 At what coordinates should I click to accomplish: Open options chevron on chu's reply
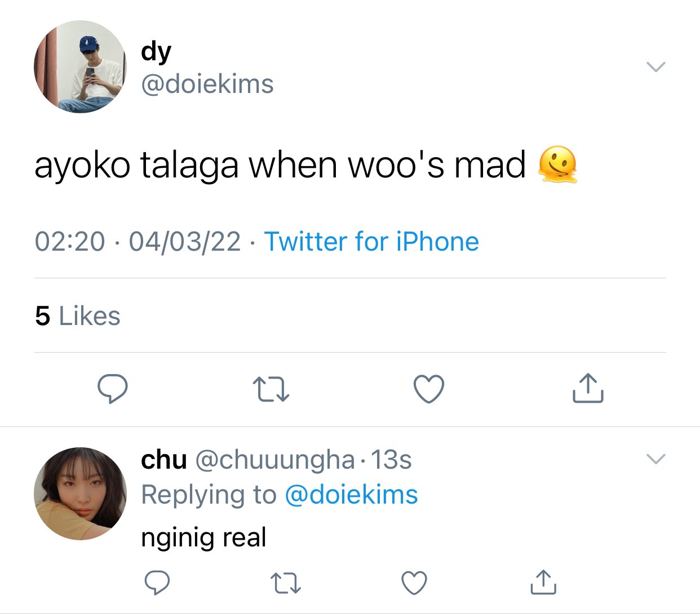tap(656, 459)
